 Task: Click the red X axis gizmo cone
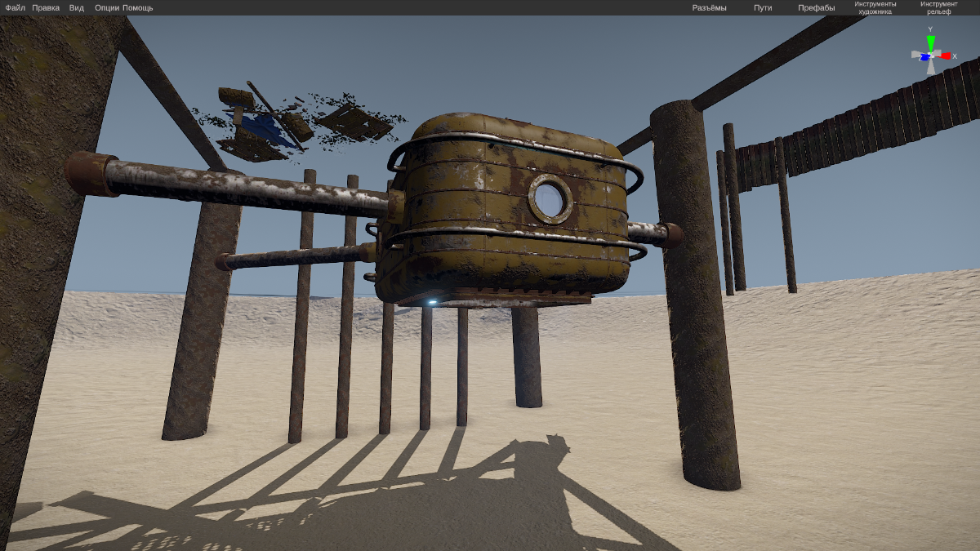(944, 56)
